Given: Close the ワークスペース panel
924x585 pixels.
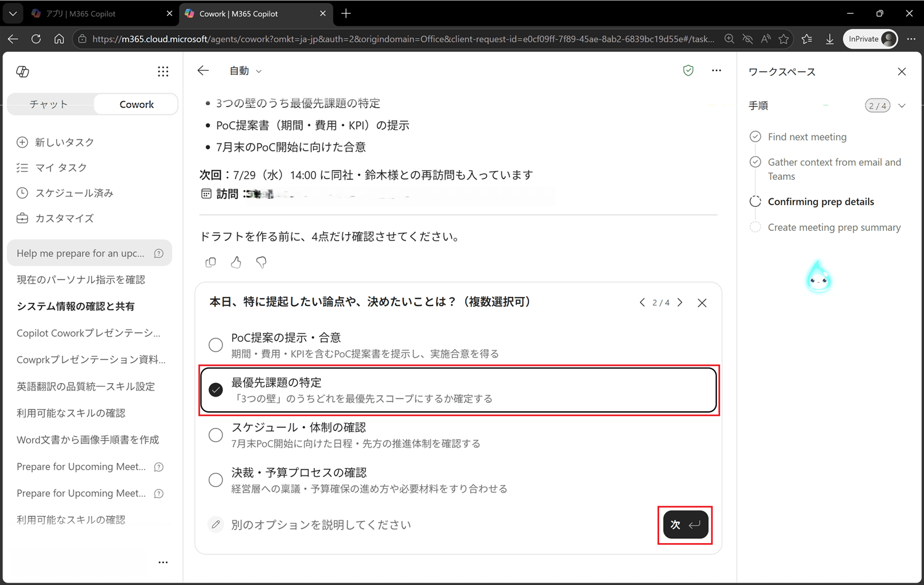Looking at the screenshot, I should (902, 71).
